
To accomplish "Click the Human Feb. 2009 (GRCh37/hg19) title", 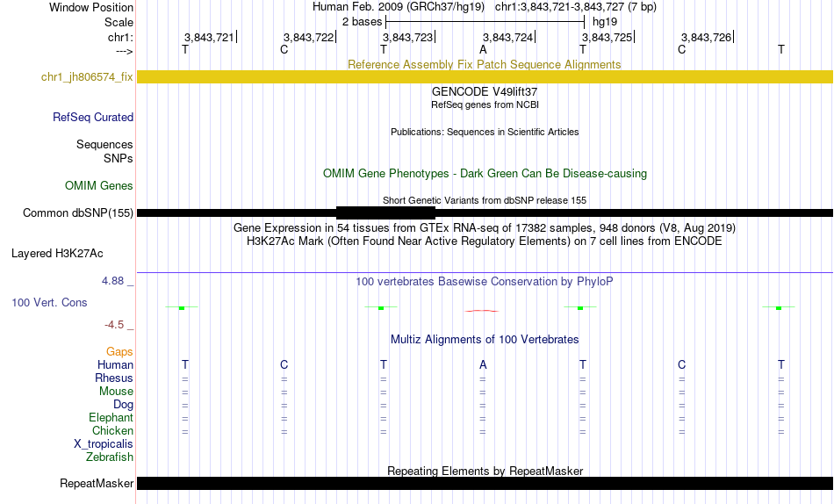I will (x=399, y=7).
